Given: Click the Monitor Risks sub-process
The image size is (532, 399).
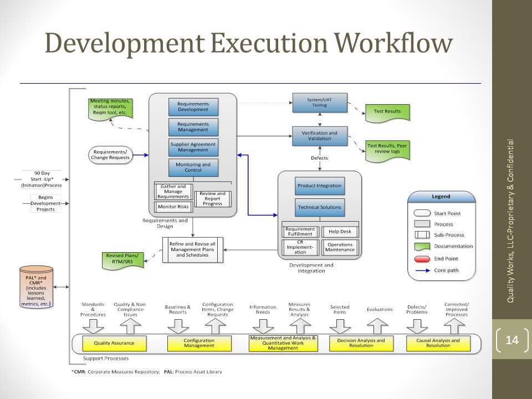Looking at the screenshot, I should click(x=173, y=207).
